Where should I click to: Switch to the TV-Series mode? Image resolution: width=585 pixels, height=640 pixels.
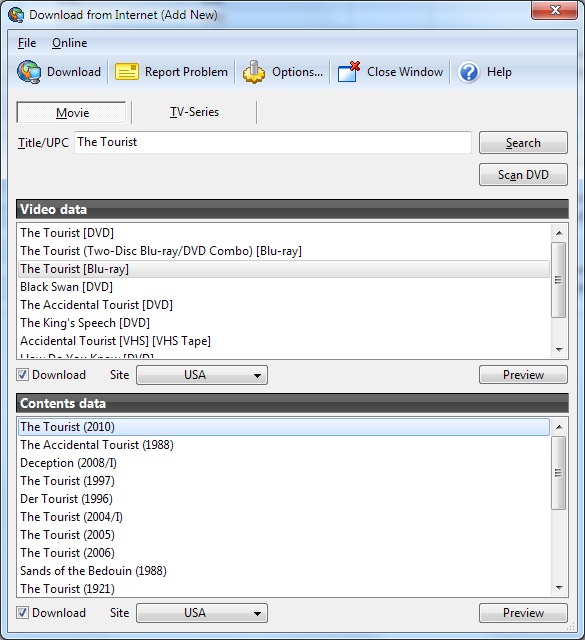point(194,112)
